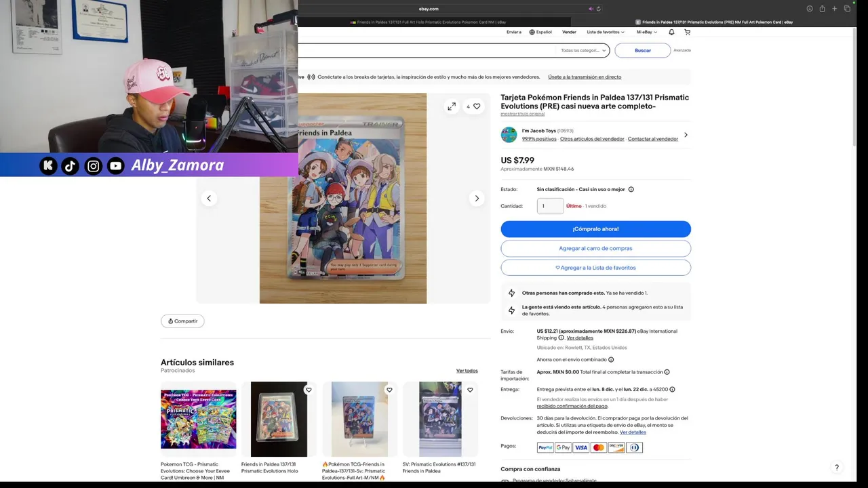Open a new Safari tab with plus icon
Image resolution: width=868 pixels, height=488 pixels.
click(835, 9)
